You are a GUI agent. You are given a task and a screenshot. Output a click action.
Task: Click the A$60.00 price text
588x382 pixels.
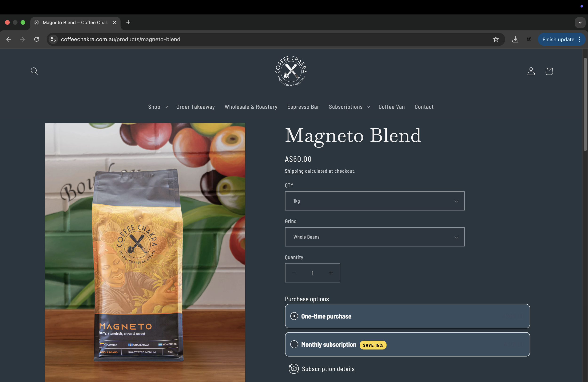(x=298, y=159)
